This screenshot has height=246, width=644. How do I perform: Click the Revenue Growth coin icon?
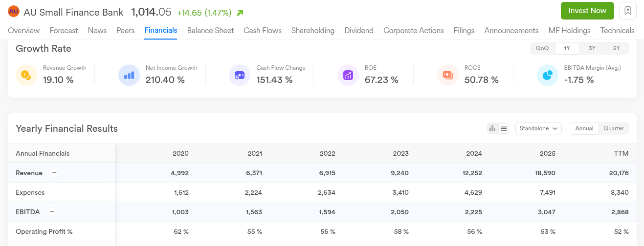26,75
